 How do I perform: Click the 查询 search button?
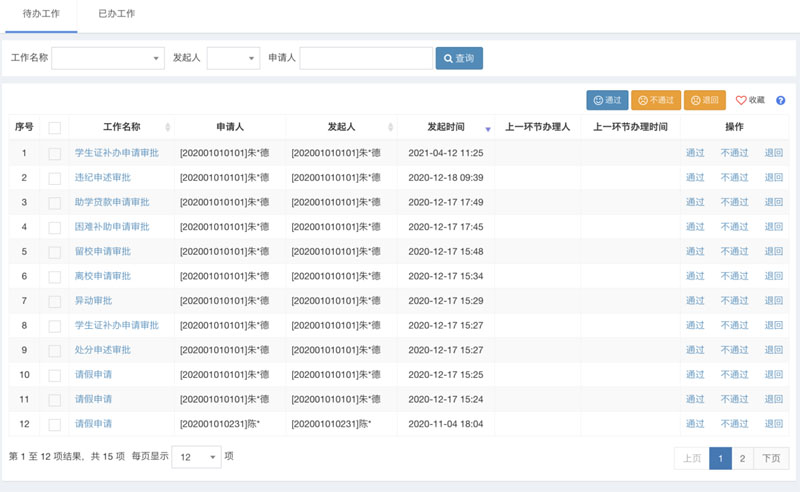(459, 59)
